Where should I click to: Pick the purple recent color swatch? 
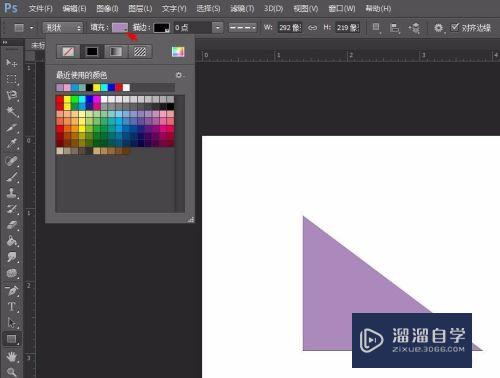(x=60, y=87)
